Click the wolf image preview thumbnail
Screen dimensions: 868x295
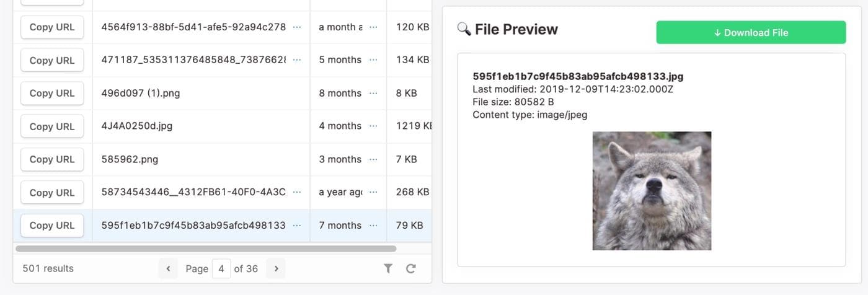coord(652,190)
